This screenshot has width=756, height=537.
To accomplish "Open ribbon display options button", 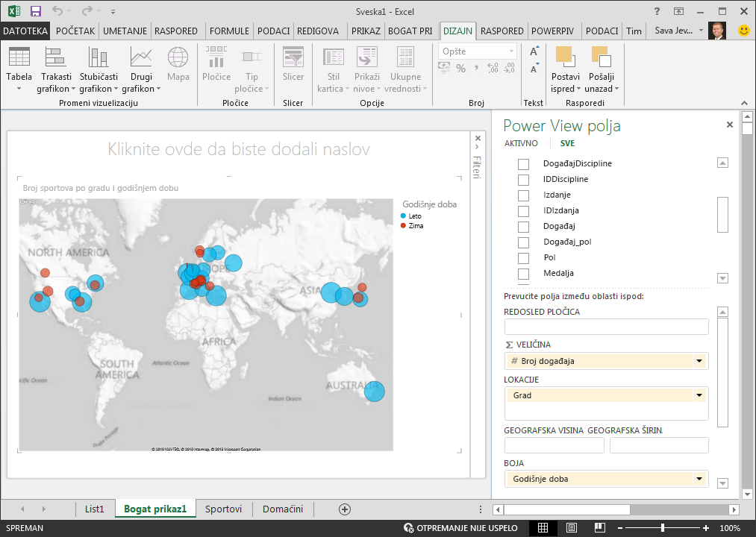I will coord(679,11).
